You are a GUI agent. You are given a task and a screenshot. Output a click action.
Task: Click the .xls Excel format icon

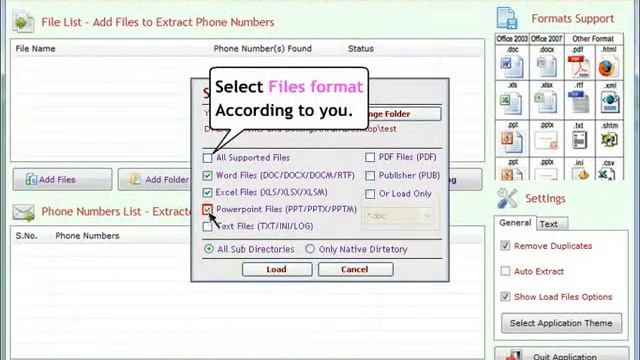[512, 103]
